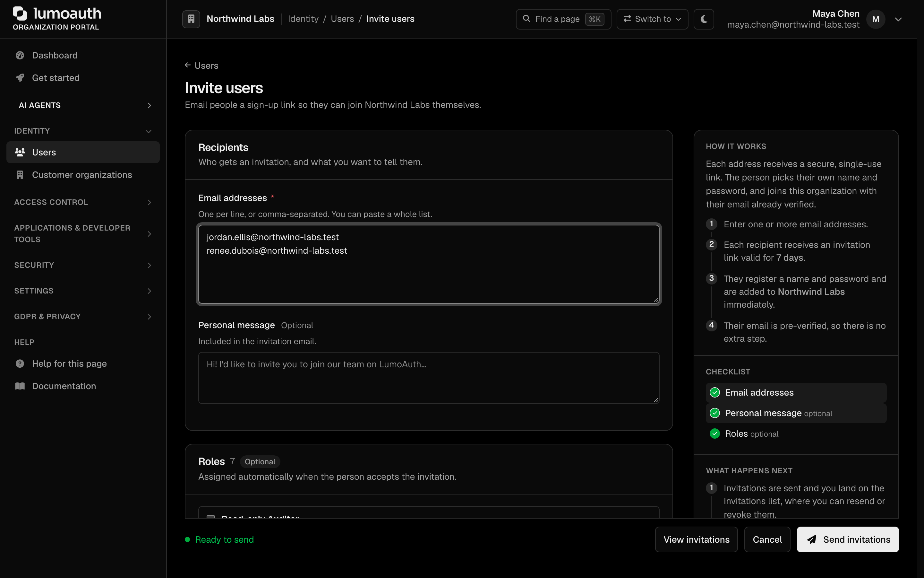Collapse the Identity section
This screenshot has width=924, height=578.
(x=83, y=131)
